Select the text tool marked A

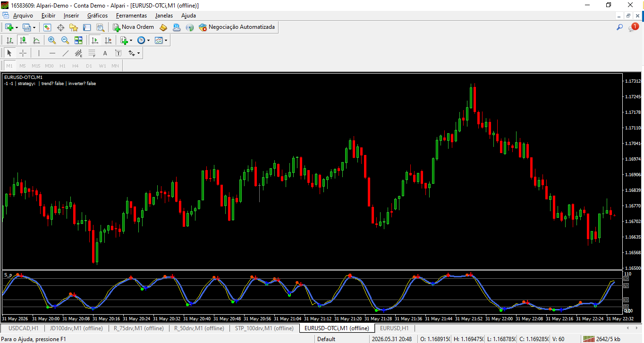[105, 53]
